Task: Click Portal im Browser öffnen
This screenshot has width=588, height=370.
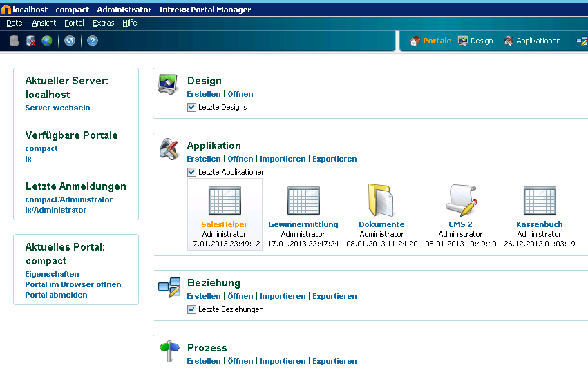Action: coord(73,284)
